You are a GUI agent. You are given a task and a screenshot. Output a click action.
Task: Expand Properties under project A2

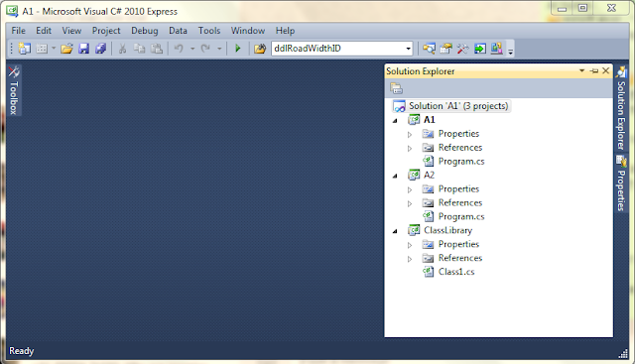click(410, 189)
